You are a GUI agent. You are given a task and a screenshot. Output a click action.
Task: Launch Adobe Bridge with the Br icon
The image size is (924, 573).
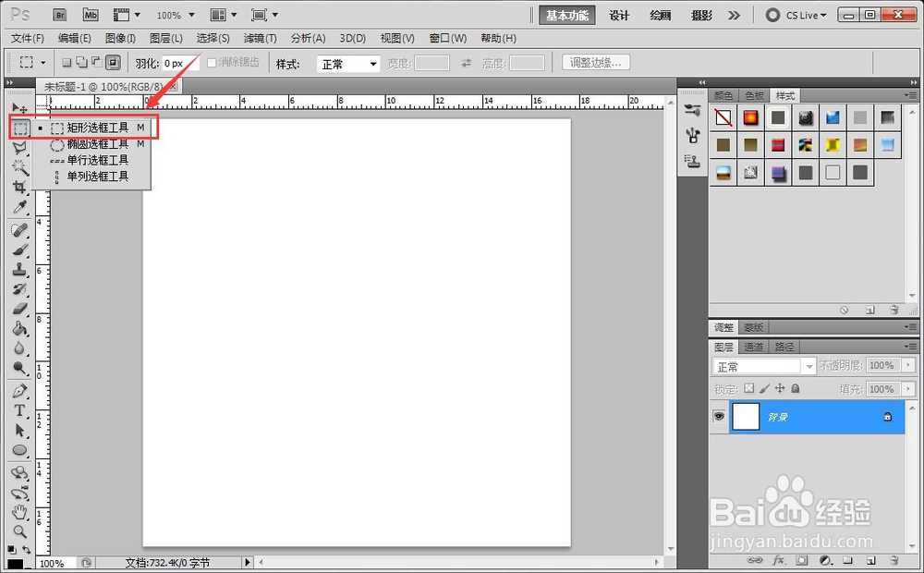[59, 15]
